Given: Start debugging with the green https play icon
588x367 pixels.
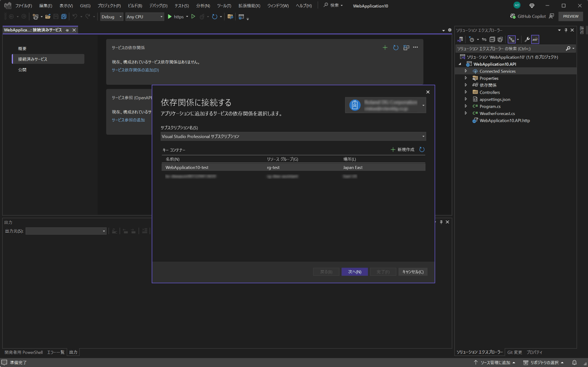Looking at the screenshot, I should coord(170,17).
